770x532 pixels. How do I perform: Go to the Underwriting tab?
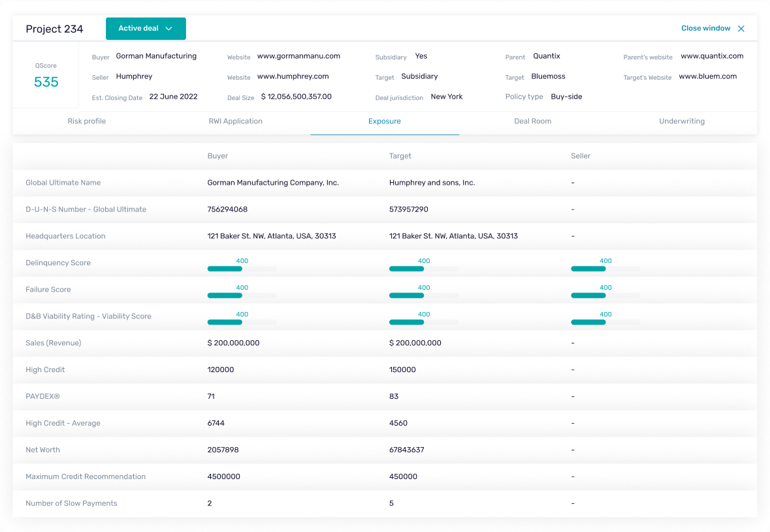click(681, 121)
